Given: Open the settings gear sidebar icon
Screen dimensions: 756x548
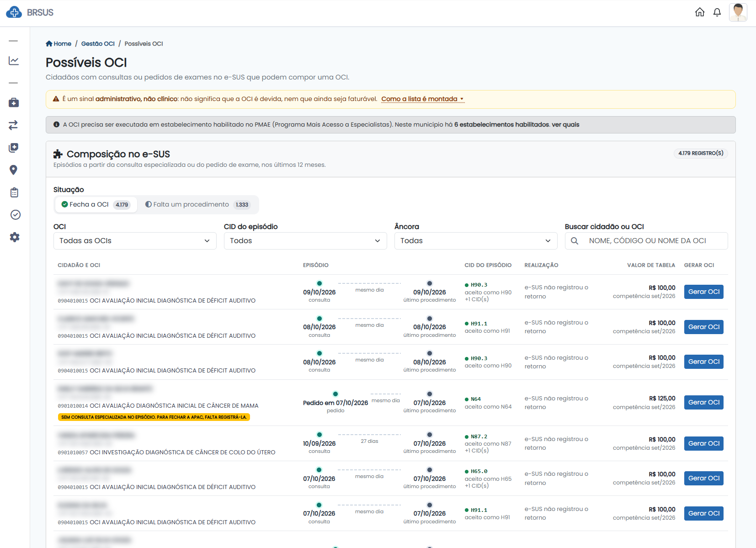Looking at the screenshot, I should 15,237.
